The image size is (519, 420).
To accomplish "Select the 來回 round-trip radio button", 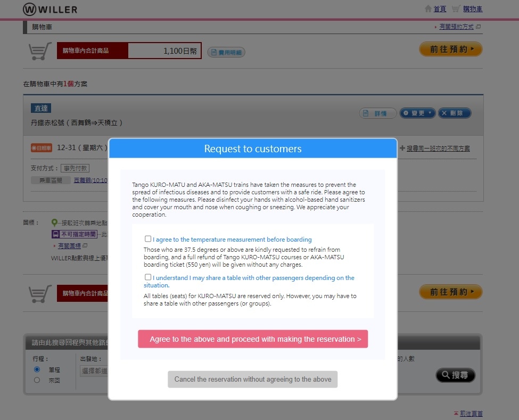I will pos(37,380).
